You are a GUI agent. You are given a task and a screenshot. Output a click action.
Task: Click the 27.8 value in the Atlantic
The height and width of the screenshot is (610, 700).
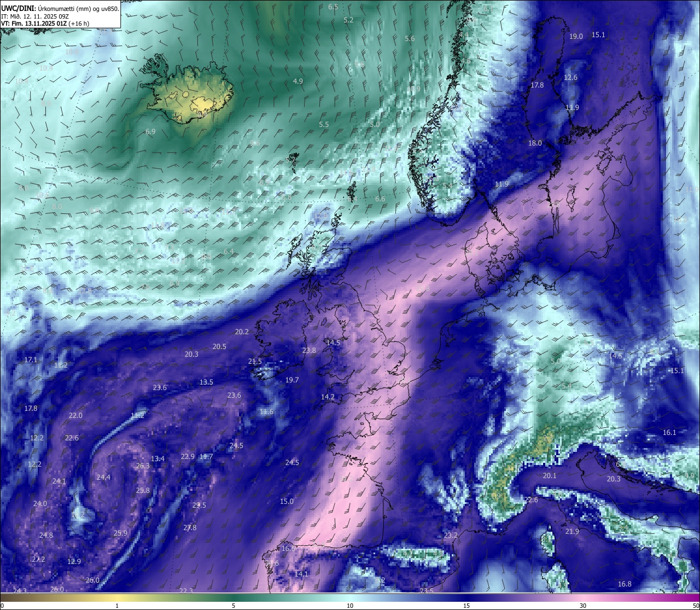coord(190,527)
